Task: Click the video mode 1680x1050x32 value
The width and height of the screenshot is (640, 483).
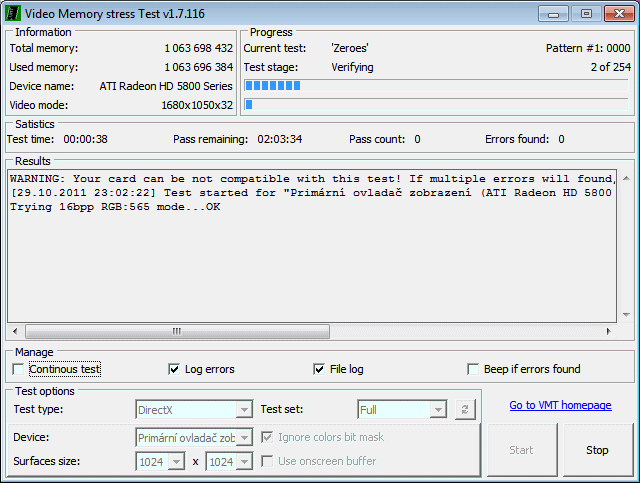Action: [x=197, y=105]
